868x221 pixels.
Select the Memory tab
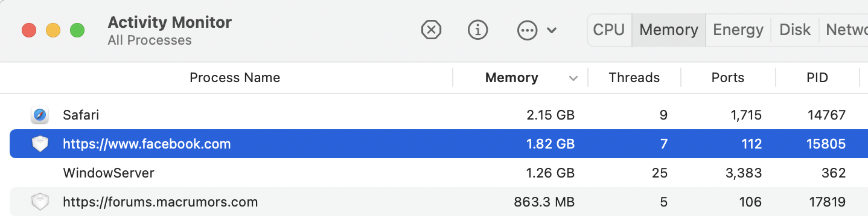coord(669,30)
